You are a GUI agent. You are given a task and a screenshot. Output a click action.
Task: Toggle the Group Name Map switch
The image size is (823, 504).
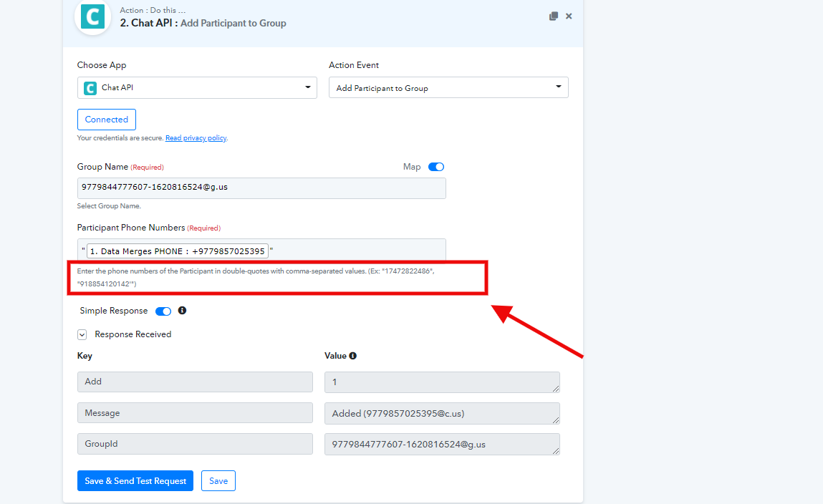pos(435,167)
